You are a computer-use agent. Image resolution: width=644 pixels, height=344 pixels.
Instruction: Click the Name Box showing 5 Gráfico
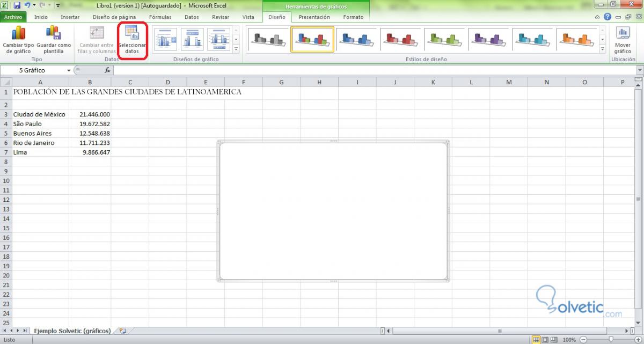tap(33, 70)
